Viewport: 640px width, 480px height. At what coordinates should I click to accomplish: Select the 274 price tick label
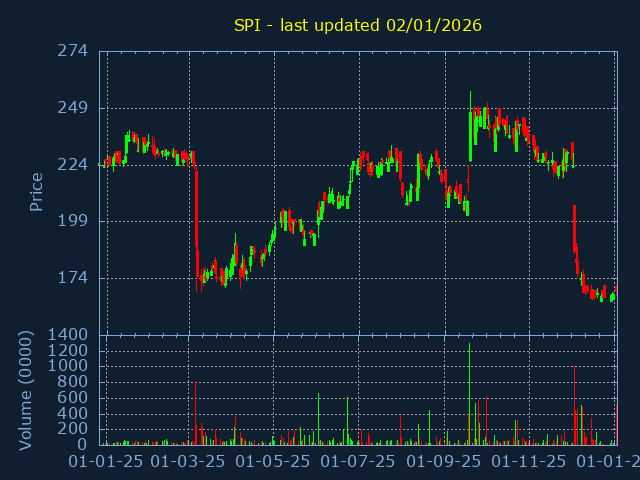(x=71, y=51)
